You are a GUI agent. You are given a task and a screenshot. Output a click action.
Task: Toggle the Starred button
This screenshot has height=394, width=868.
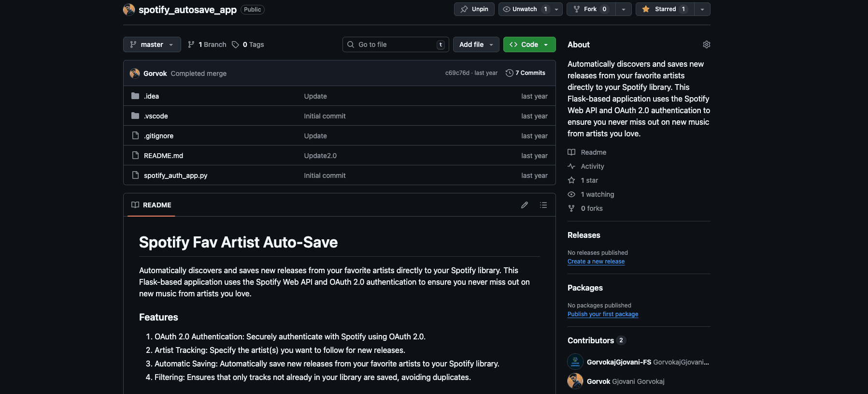[665, 9]
